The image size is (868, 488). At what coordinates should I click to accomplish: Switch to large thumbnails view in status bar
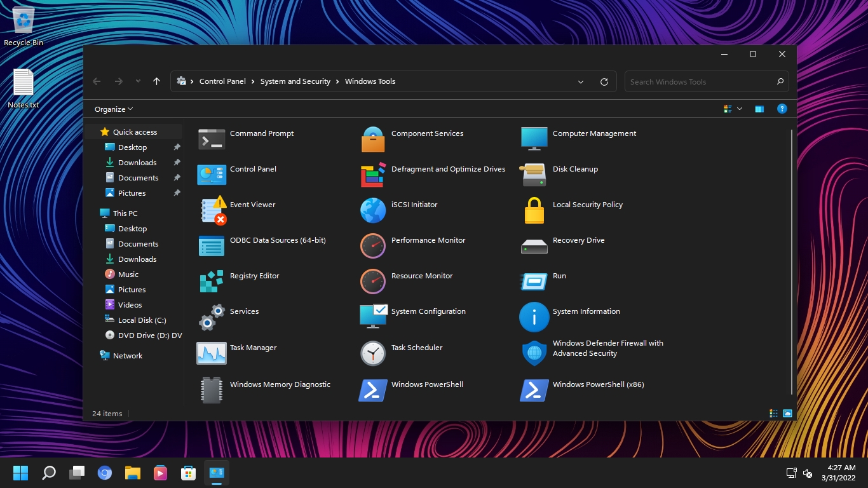(787, 413)
